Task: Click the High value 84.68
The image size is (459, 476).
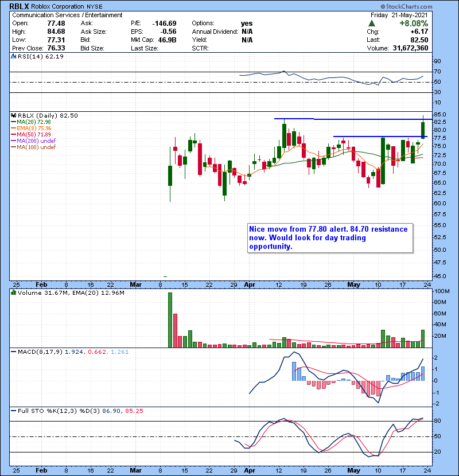Action: point(56,32)
